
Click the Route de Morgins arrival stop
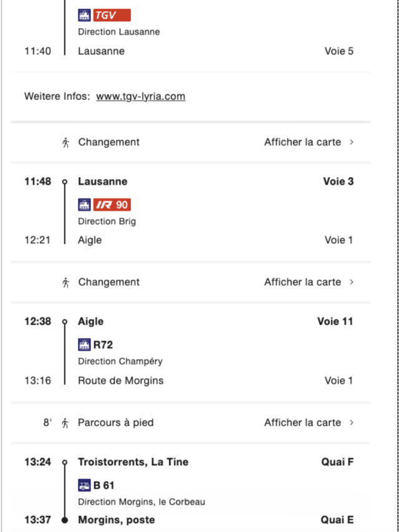click(x=121, y=380)
